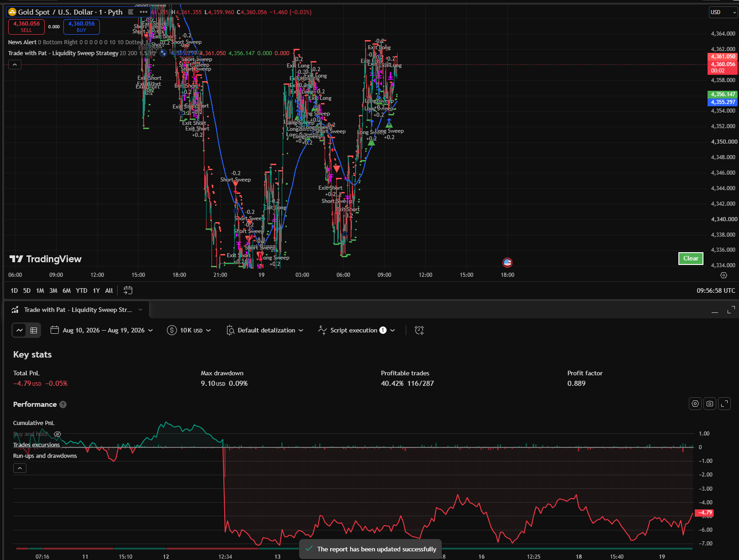Click the blue sparkle icon in strategy legend

click(163, 53)
